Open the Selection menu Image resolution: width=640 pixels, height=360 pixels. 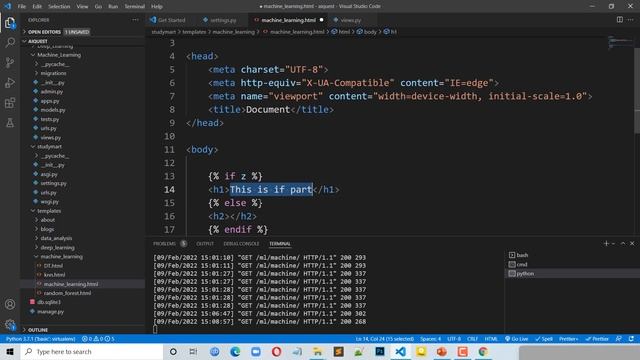(x=59, y=6)
